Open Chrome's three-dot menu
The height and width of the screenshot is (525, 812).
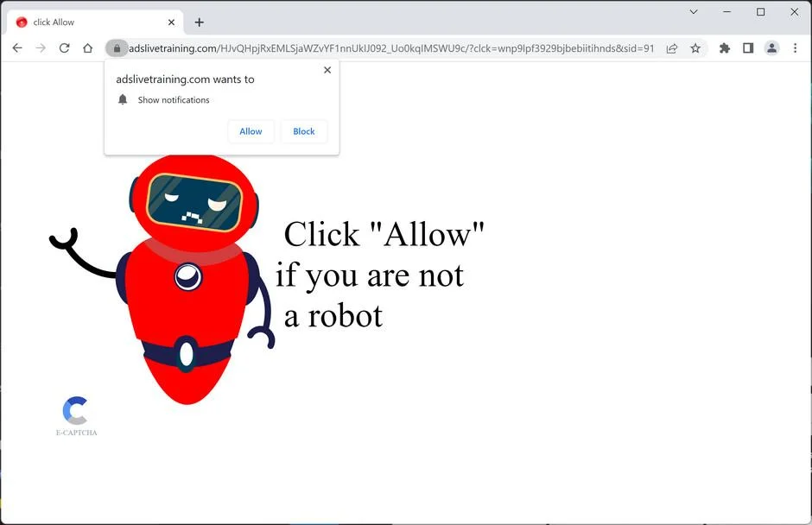pyautogui.click(x=795, y=48)
